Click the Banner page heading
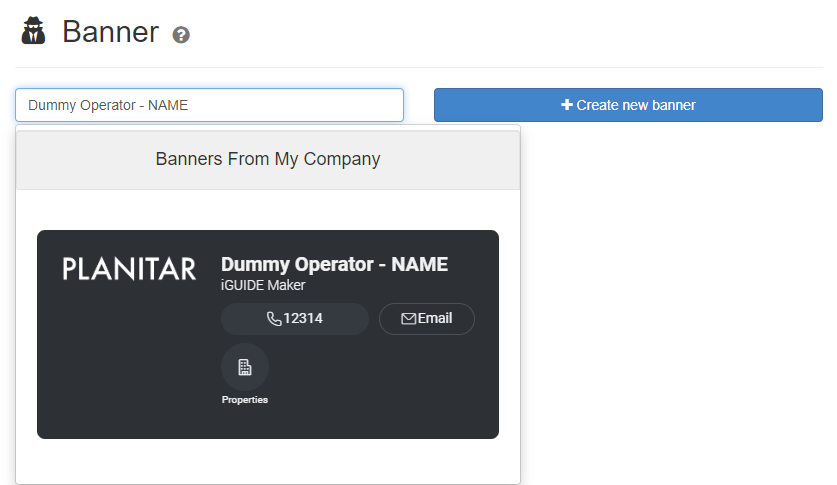 click(x=110, y=31)
